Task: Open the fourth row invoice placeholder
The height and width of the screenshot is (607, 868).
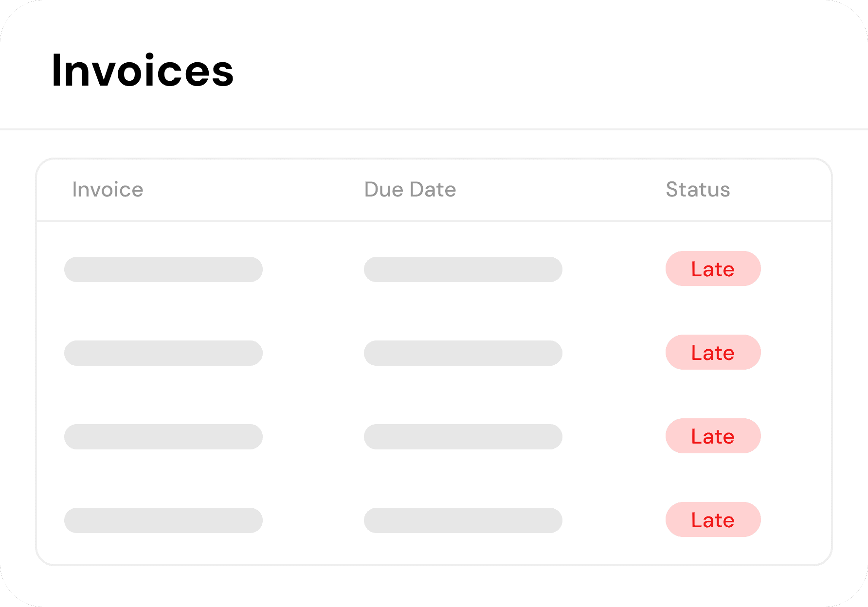Action: [163, 520]
